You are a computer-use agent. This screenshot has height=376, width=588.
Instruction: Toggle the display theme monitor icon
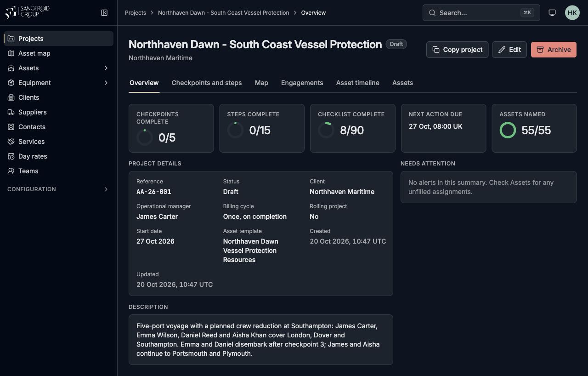(x=552, y=13)
